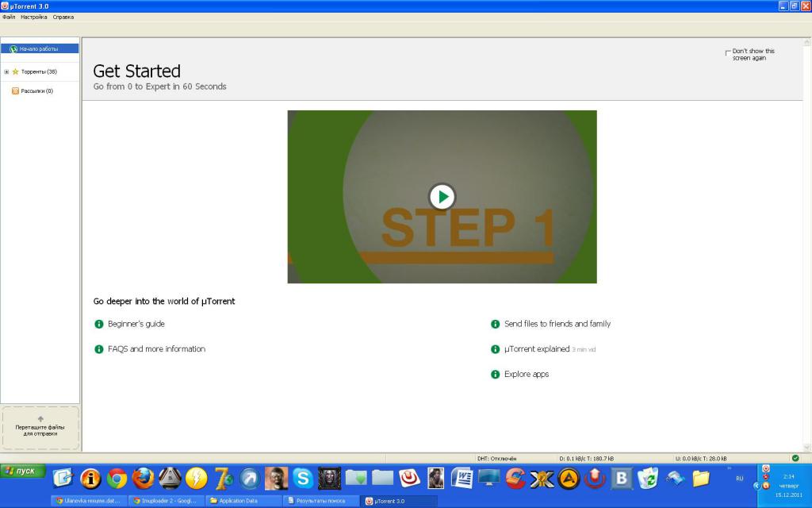Viewport: 812px width, 508px height.
Task: Open Skype from the quick launch bar
Action: pos(302,478)
